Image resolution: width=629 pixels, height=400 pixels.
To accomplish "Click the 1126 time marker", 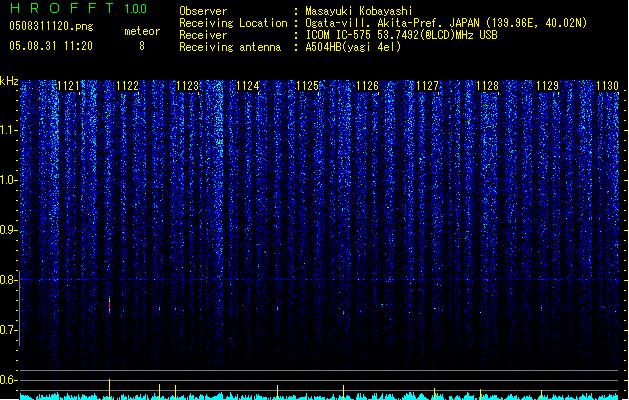I will coord(367,86).
